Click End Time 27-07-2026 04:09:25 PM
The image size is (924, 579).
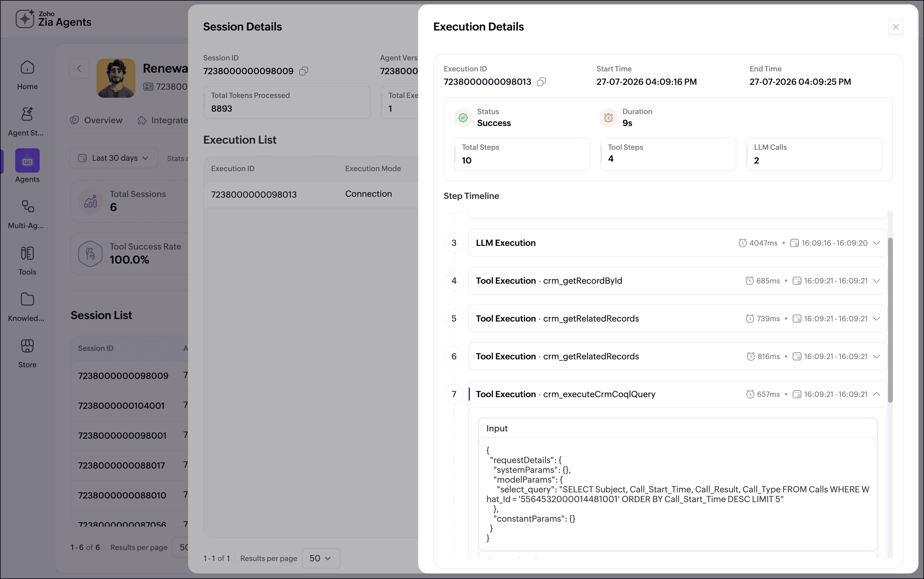pos(800,82)
